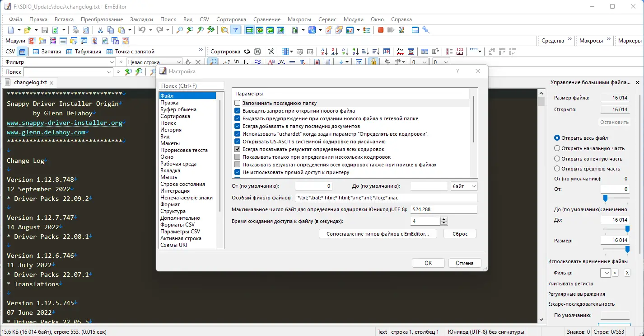The width and height of the screenshot is (644, 336).
Task: Select "Буфер обмена" in settings list
Action: pos(178,109)
